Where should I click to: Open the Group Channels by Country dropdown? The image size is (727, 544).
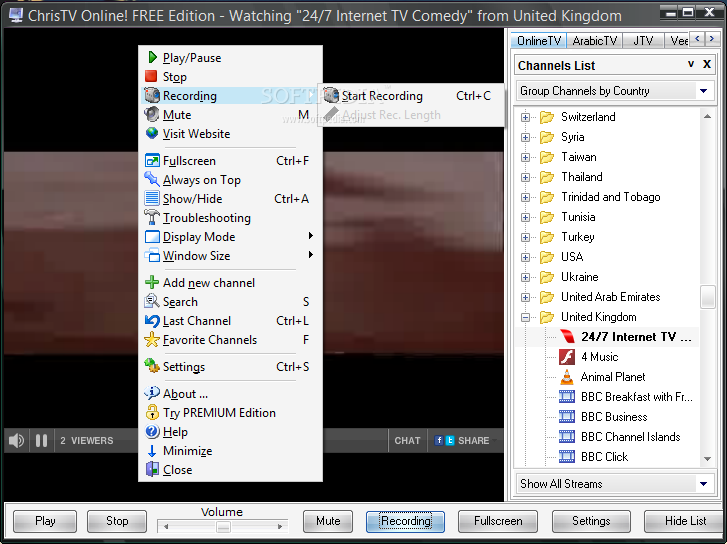[x=703, y=91]
